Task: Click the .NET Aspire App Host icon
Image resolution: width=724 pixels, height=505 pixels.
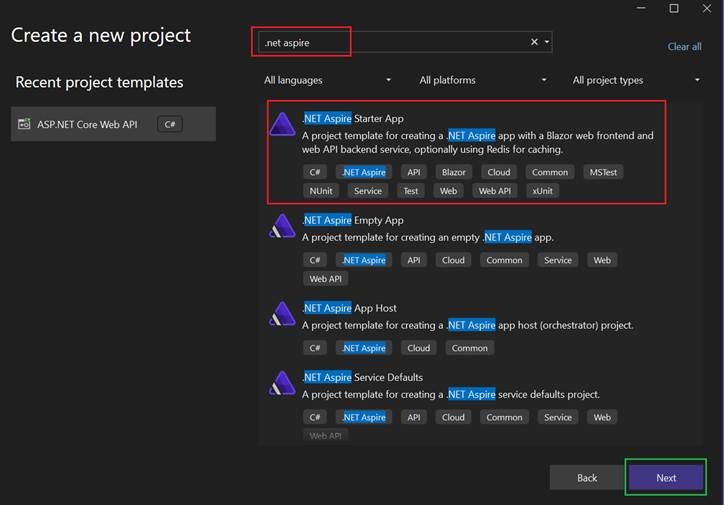Action: [282, 314]
